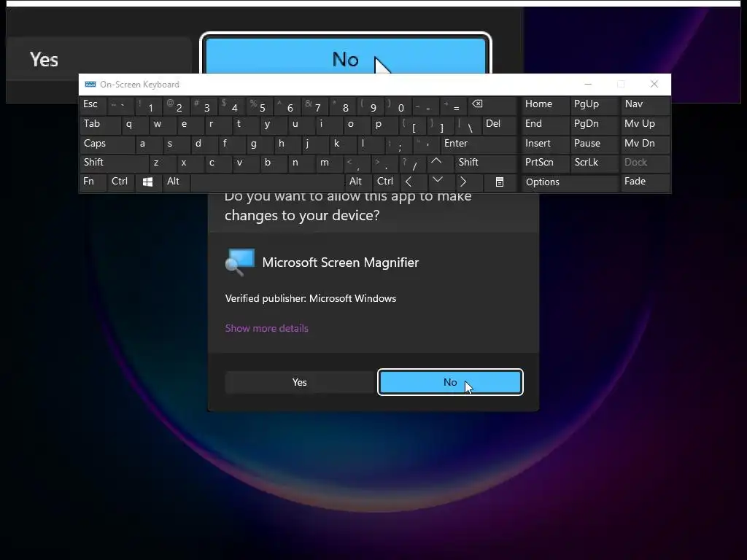Tap the PgDn key
Image resolution: width=747 pixels, height=560 pixels.
[595, 124]
